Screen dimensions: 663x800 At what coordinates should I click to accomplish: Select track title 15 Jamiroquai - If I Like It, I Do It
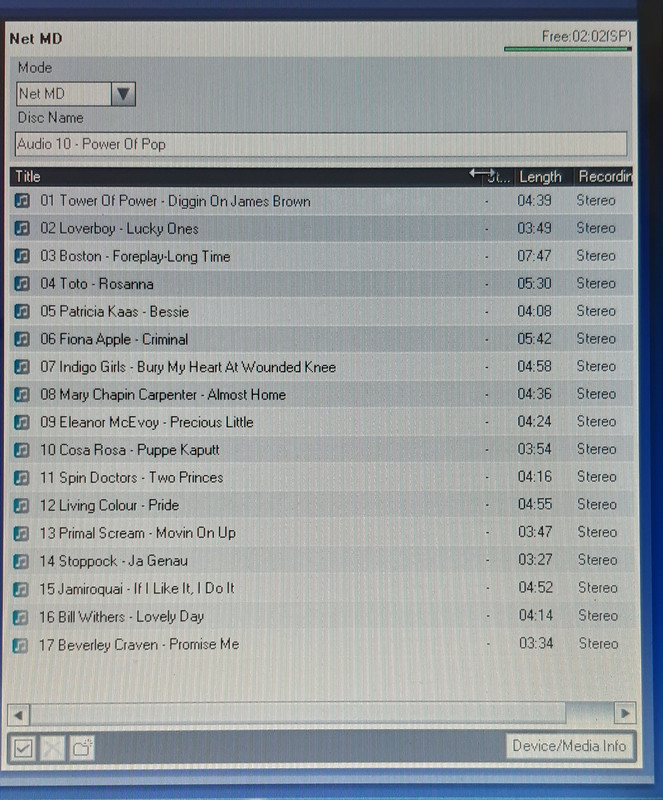(x=136, y=589)
